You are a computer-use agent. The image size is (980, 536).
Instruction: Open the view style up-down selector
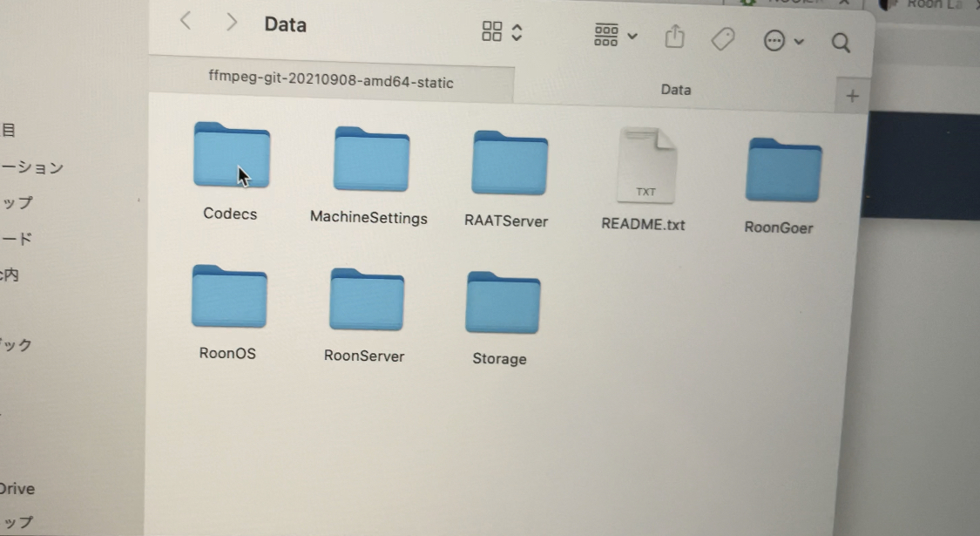point(517,32)
